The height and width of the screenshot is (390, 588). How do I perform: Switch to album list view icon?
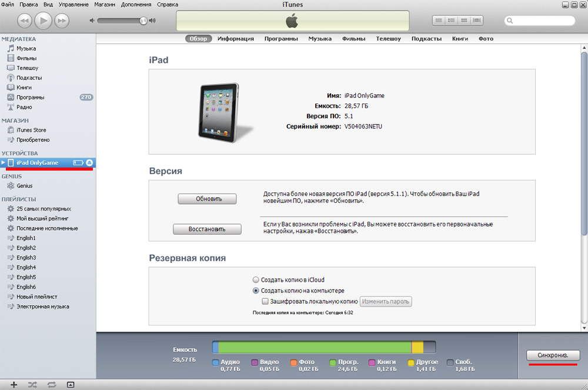click(x=451, y=20)
